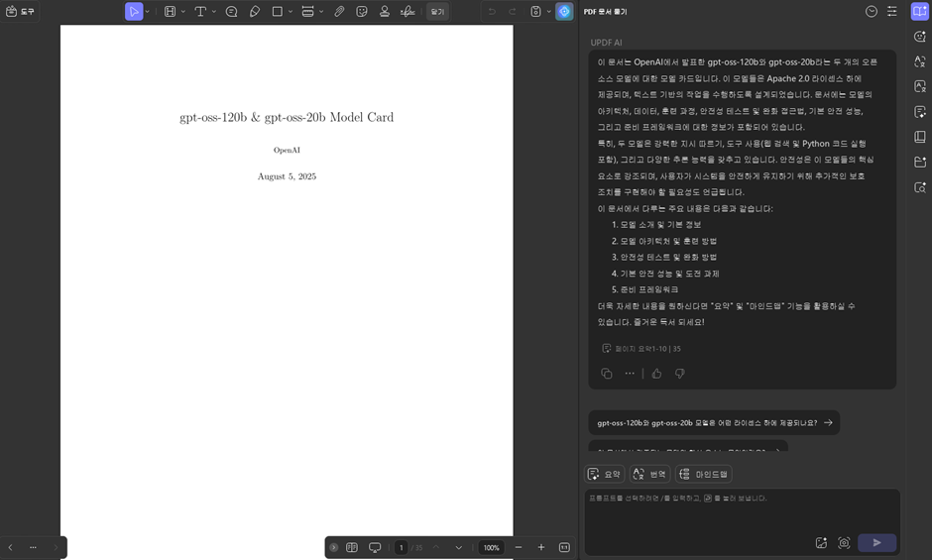This screenshot has height=560, width=932.
Task: Select the rectangle shape tool
Action: click(277, 11)
